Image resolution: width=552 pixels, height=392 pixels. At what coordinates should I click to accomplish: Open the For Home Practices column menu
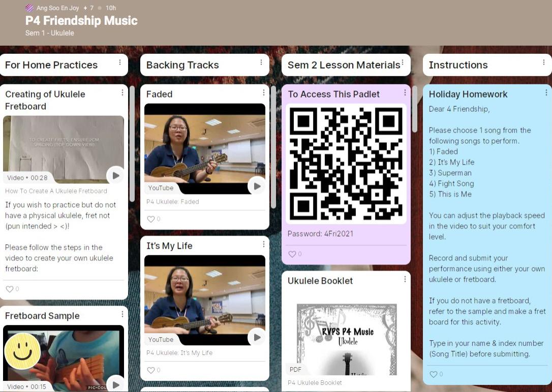point(120,62)
